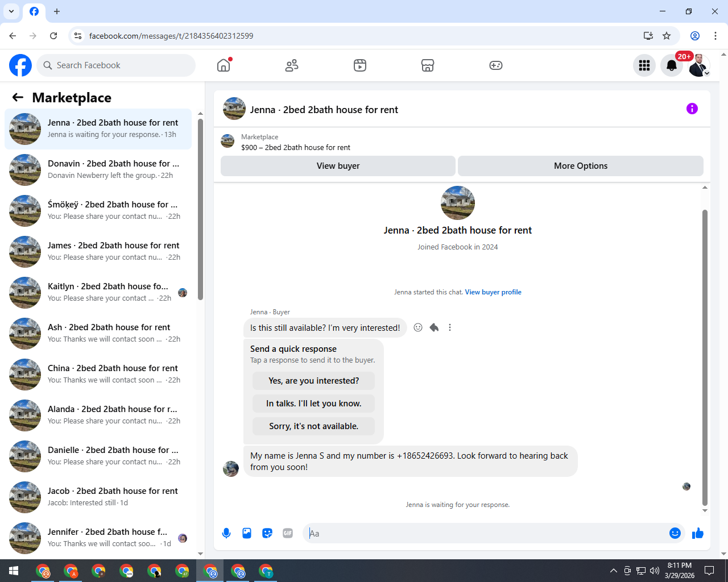This screenshot has height=582, width=728.
Task: Open China's conversation in the list
Action: click(x=98, y=375)
